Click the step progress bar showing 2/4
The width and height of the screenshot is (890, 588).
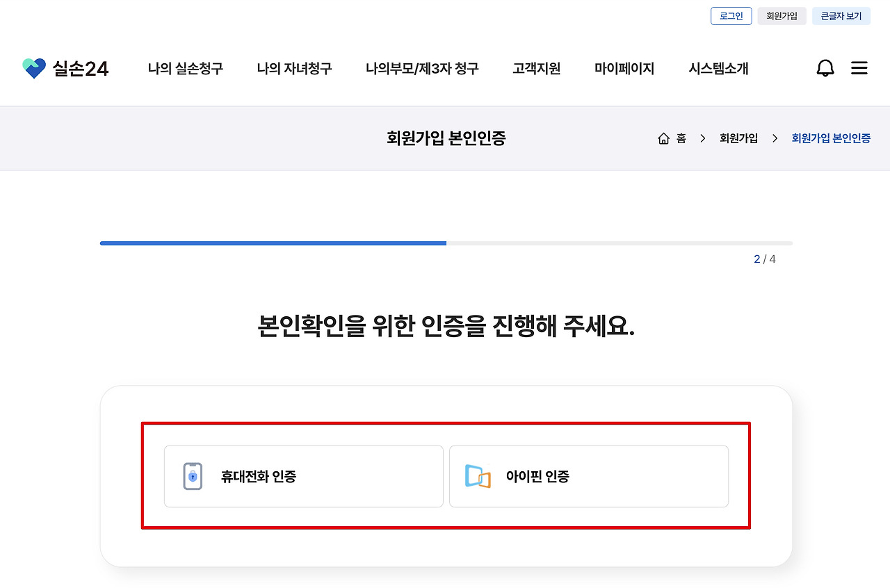pyautogui.click(x=445, y=243)
